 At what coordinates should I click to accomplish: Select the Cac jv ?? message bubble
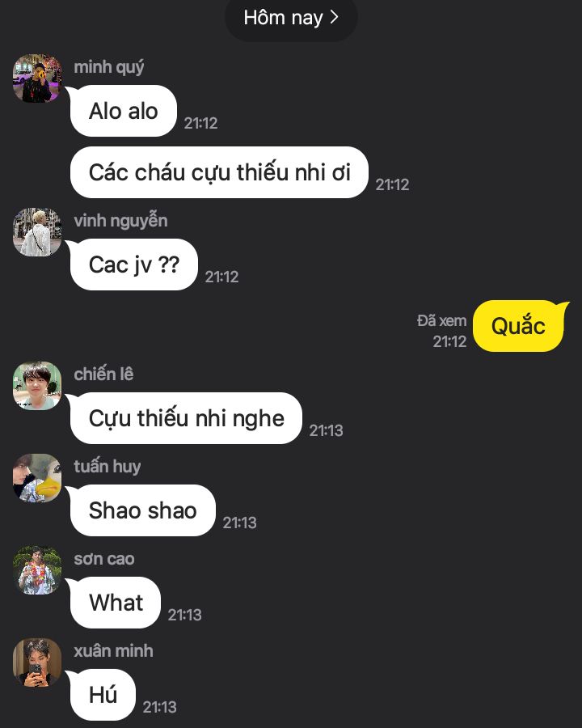coord(134,265)
